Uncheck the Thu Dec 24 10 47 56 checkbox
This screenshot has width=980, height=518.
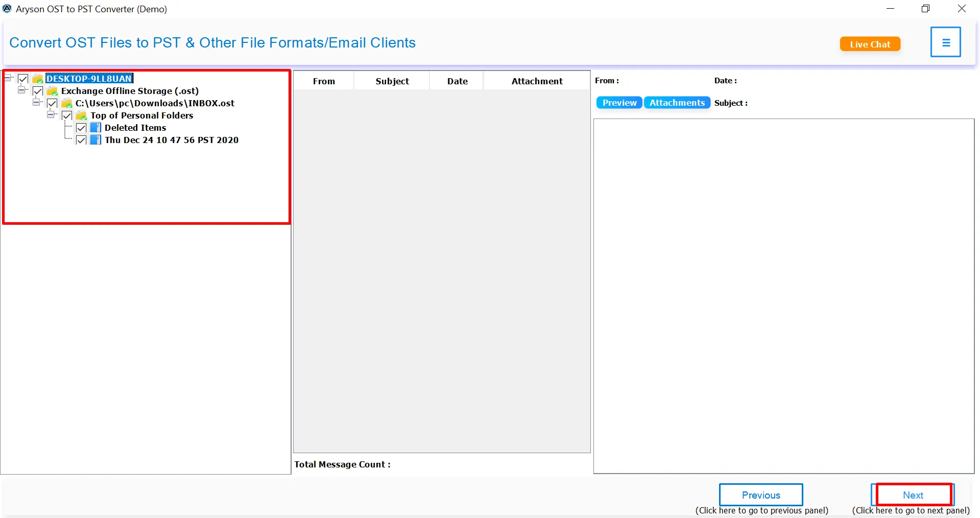81,140
